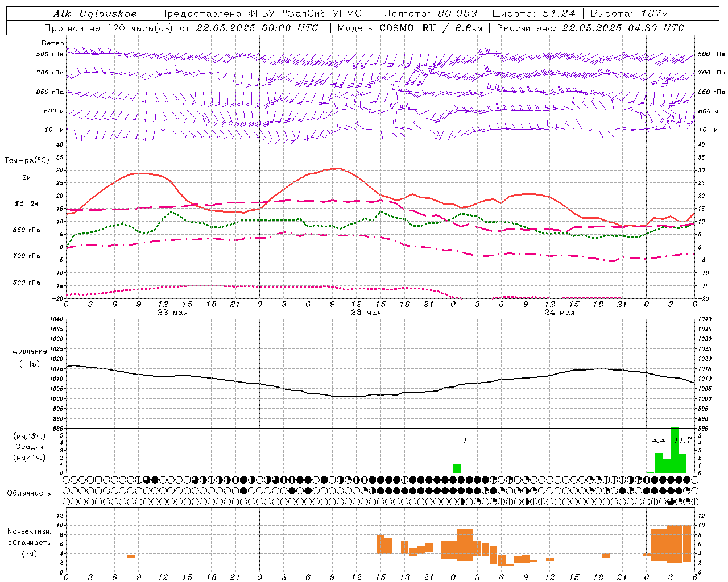Click the 'ЗапСиб УГМС' provider text
The width and height of the screenshot is (728, 582).
[325, 14]
